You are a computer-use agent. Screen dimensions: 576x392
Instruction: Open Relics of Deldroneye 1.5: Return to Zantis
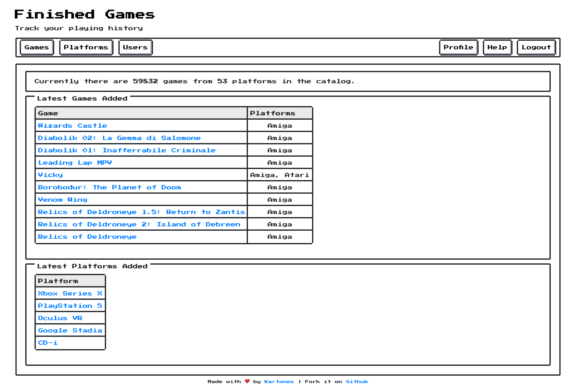tap(142, 212)
